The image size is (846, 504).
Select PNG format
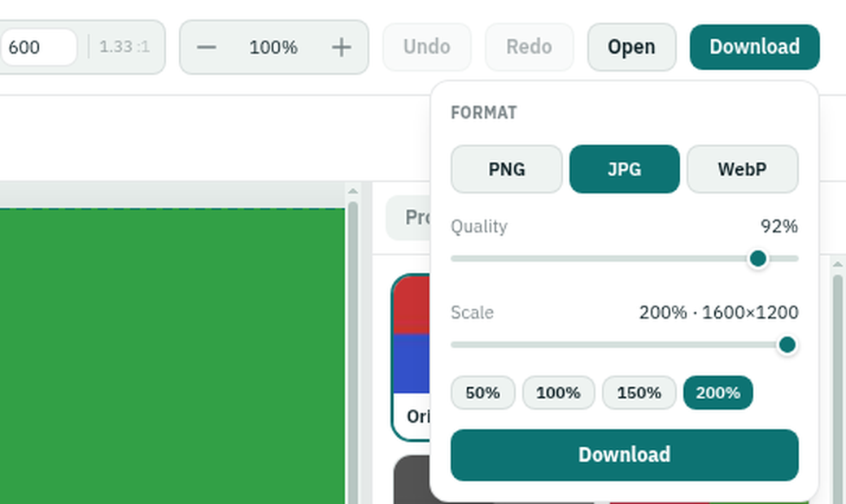pos(506,169)
